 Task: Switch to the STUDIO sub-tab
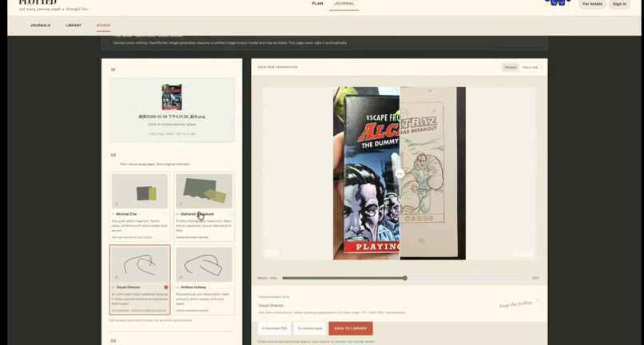[x=104, y=26]
